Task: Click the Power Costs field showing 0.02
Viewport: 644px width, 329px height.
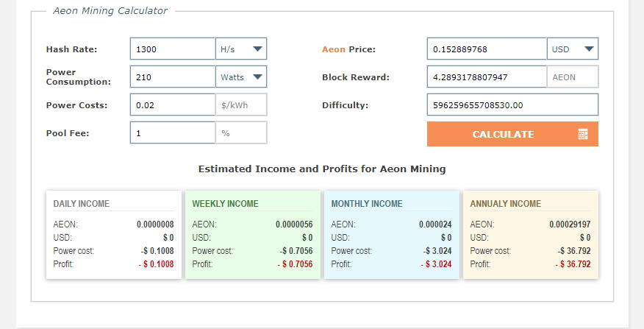Action: tap(173, 105)
